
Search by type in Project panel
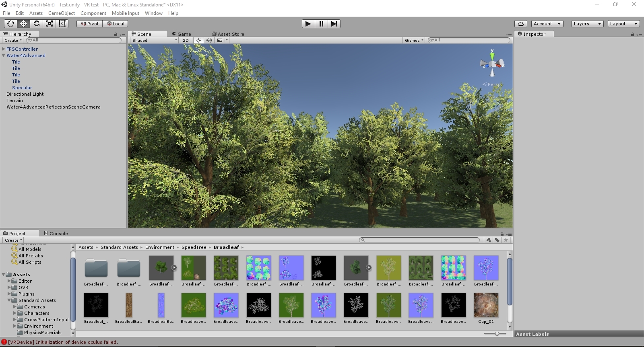[x=489, y=240]
